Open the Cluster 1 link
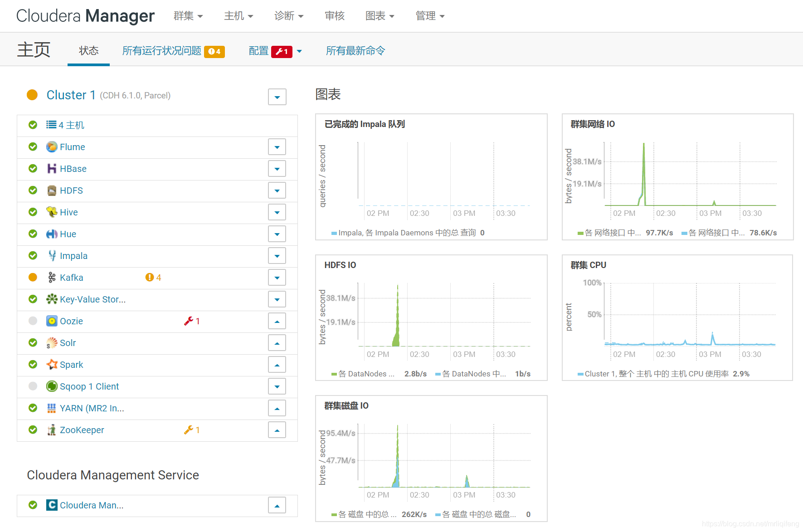The image size is (803, 532). point(71,95)
